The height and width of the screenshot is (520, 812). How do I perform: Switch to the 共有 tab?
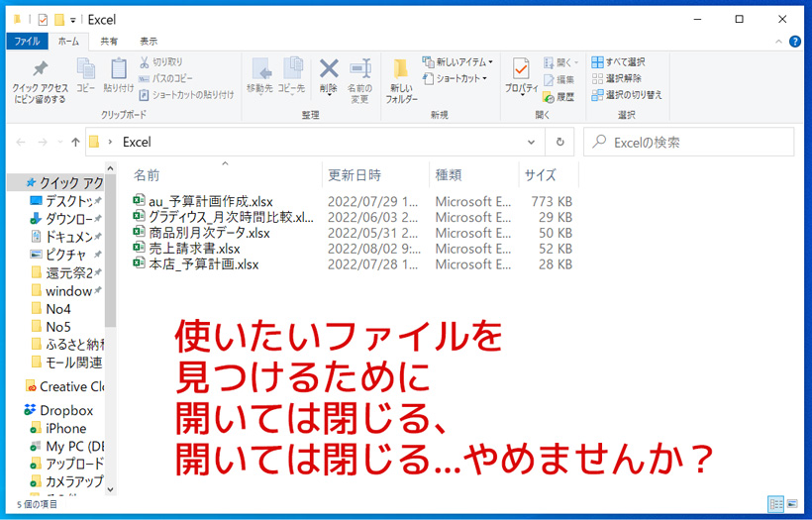(x=109, y=42)
